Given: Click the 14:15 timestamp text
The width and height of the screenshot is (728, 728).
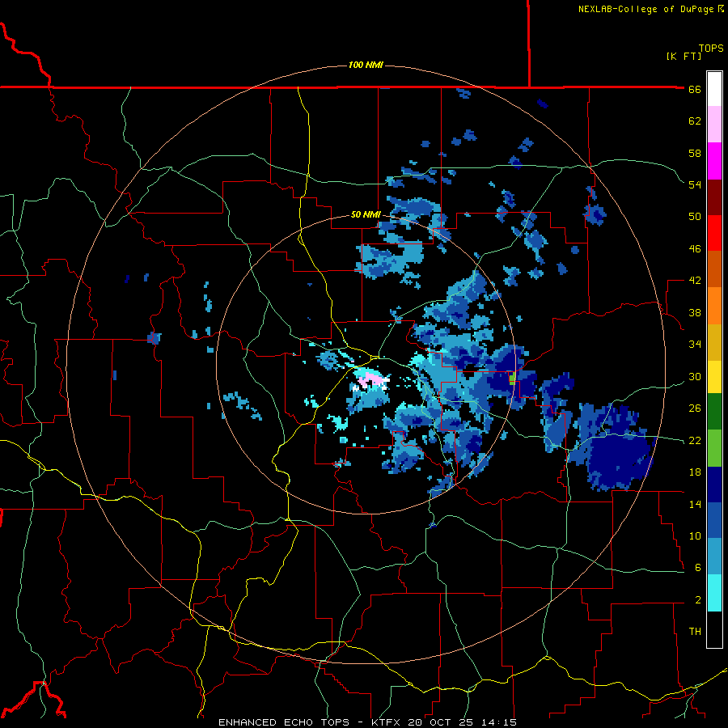Looking at the screenshot, I should click(x=498, y=722).
